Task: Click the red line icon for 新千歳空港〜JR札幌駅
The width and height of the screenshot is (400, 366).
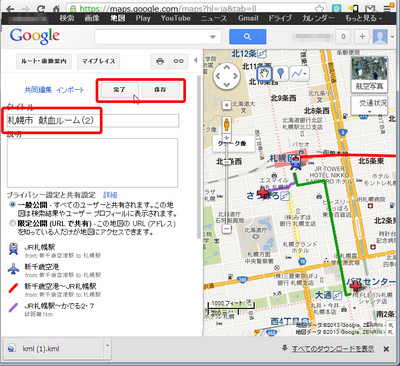Action: pos(13,288)
